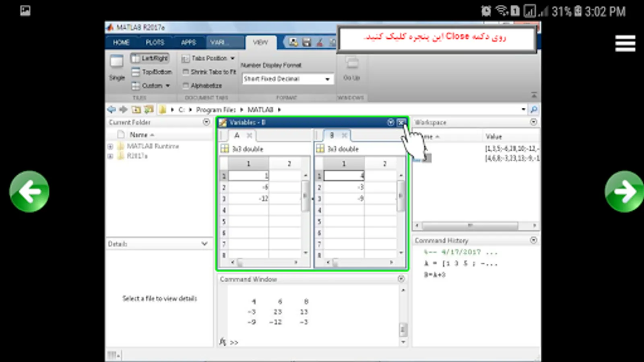Open the address bar history dropdown arrow

(x=523, y=109)
